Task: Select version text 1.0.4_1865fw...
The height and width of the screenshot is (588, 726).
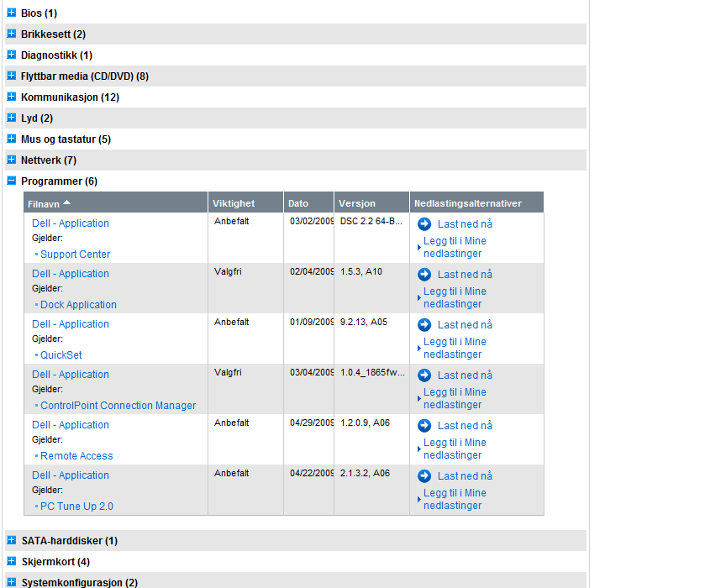Action: pos(372,373)
